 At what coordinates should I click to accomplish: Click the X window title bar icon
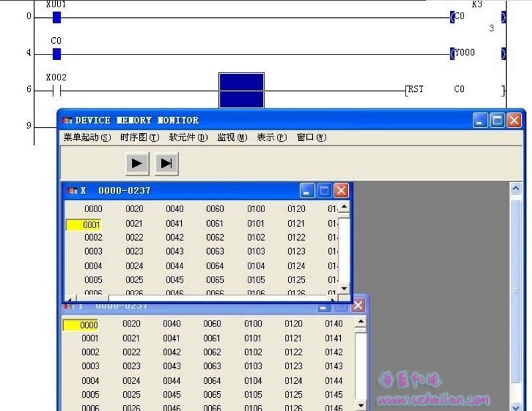pyautogui.click(x=73, y=191)
